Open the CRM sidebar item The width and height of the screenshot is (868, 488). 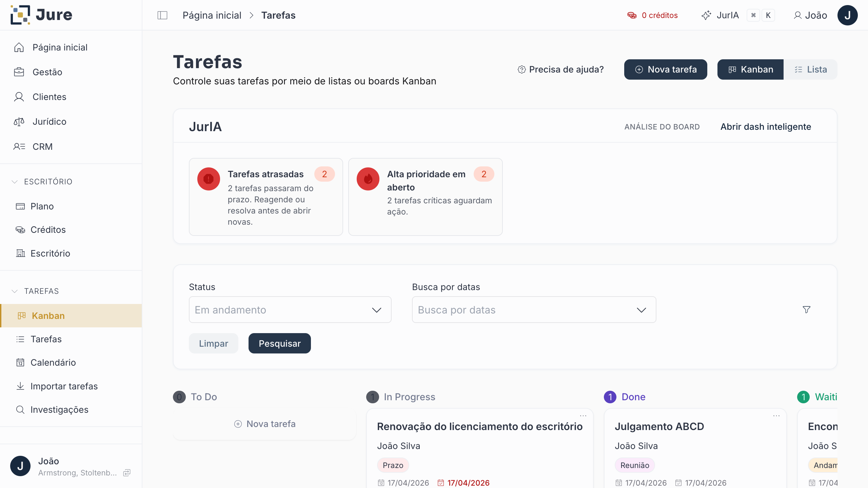tap(71, 146)
